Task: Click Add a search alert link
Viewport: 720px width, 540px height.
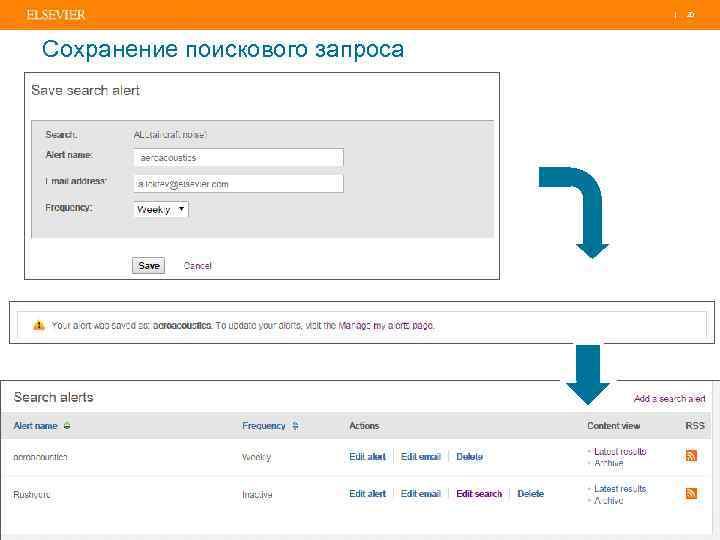Action: tap(669, 398)
